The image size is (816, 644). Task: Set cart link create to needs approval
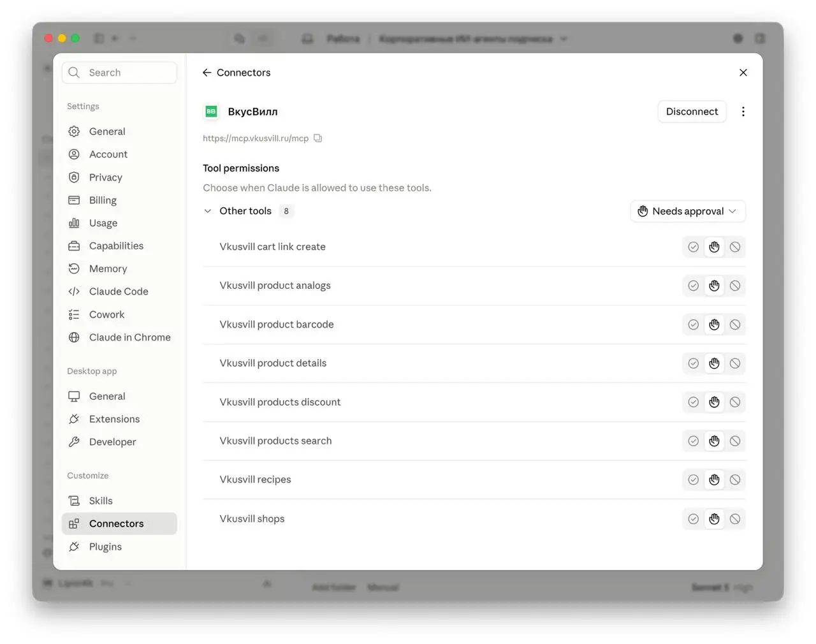point(714,247)
